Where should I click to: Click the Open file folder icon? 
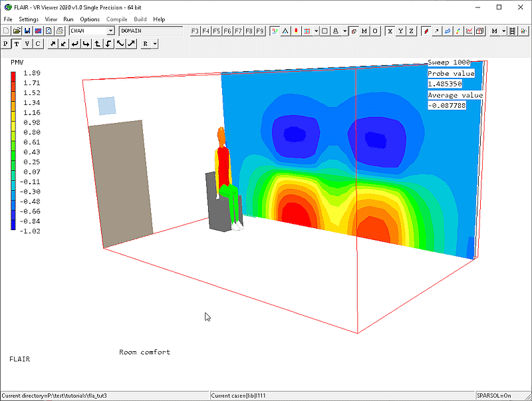pos(16,31)
